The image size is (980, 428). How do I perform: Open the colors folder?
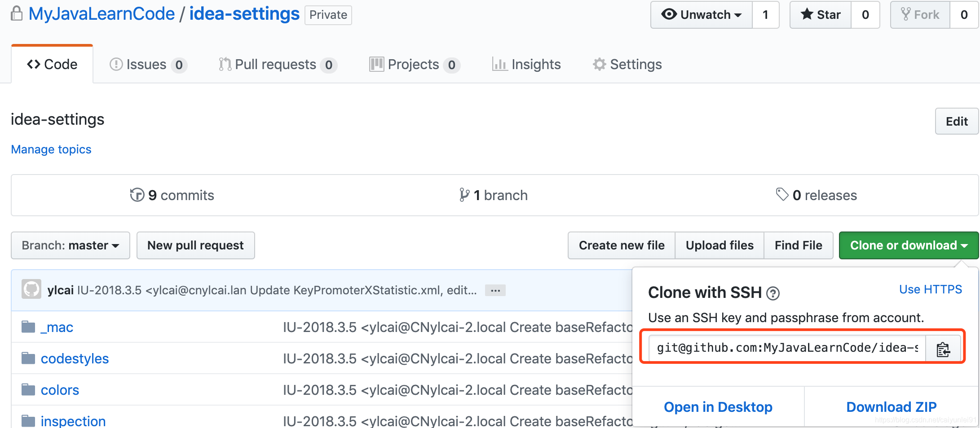(x=60, y=390)
